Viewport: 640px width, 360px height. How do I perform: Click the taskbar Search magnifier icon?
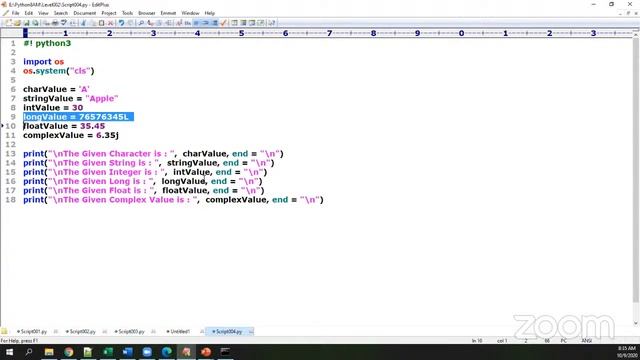(29, 351)
